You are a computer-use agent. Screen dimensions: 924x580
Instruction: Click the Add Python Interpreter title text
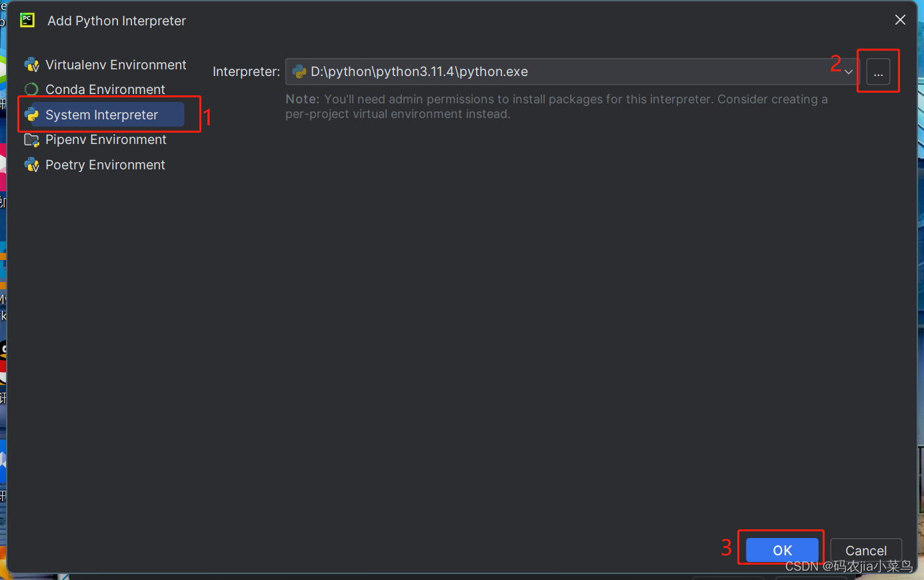[x=117, y=21]
